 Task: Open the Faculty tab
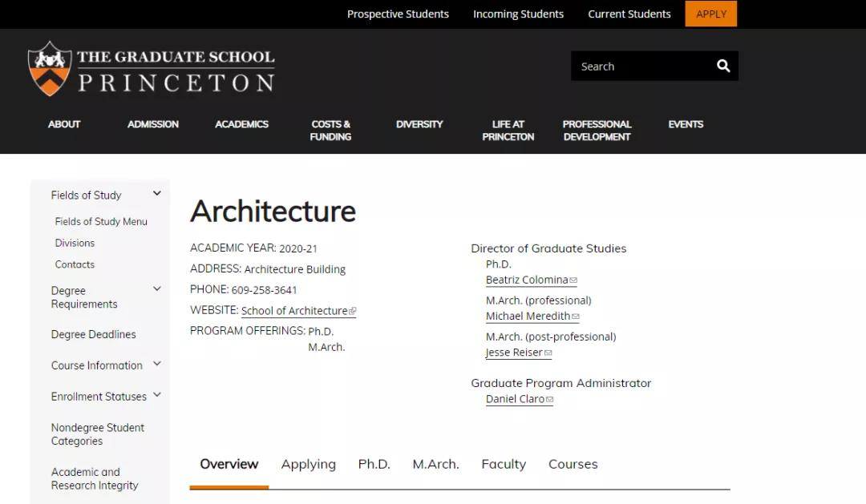coord(504,464)
